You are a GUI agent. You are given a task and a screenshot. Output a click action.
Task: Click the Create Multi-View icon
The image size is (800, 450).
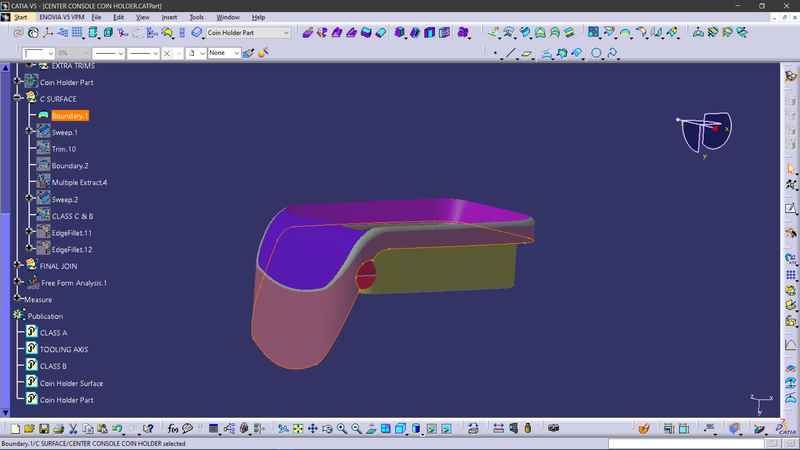pos(386,429)
